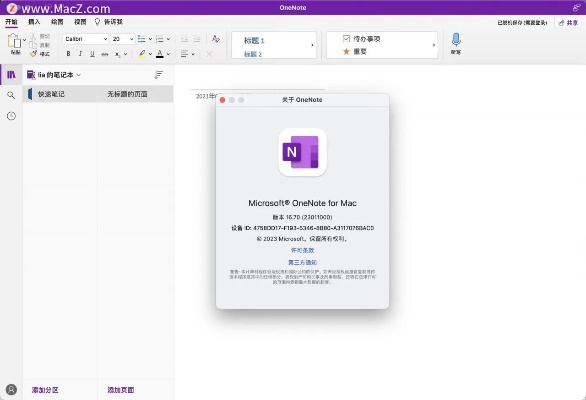Click 添加分区 to add a section
Viewport: 586px width, 400px height.
[45, 390]
